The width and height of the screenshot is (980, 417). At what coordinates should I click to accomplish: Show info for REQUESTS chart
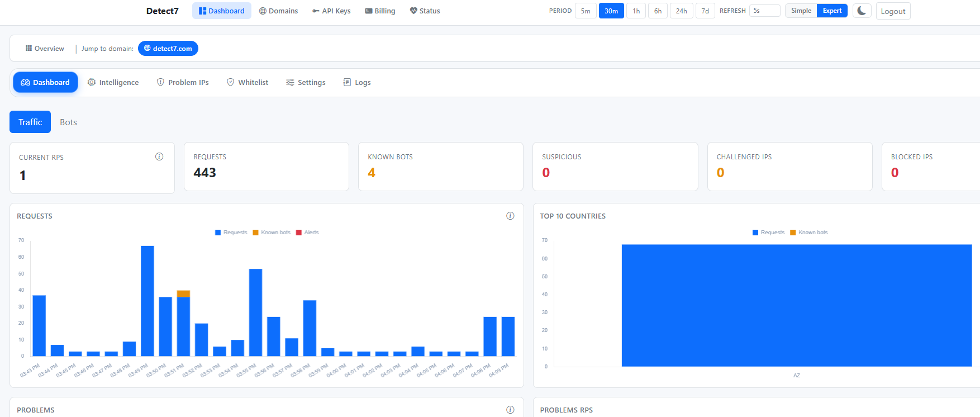click(510, 216)
